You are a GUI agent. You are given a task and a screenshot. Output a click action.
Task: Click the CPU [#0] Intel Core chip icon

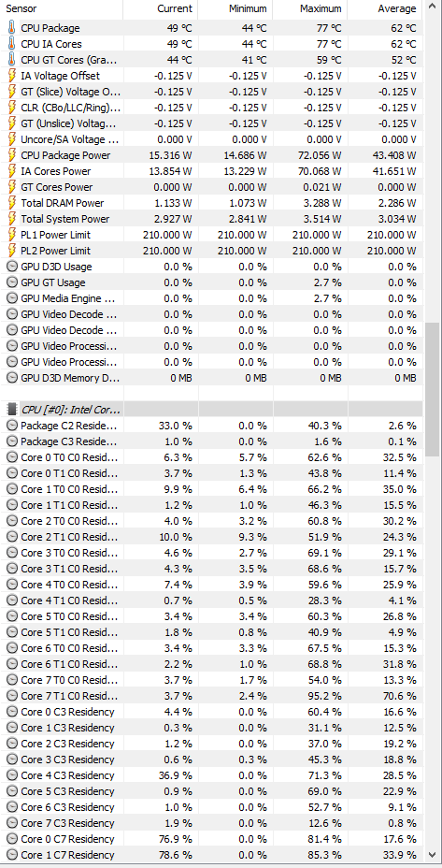point(12,410)
